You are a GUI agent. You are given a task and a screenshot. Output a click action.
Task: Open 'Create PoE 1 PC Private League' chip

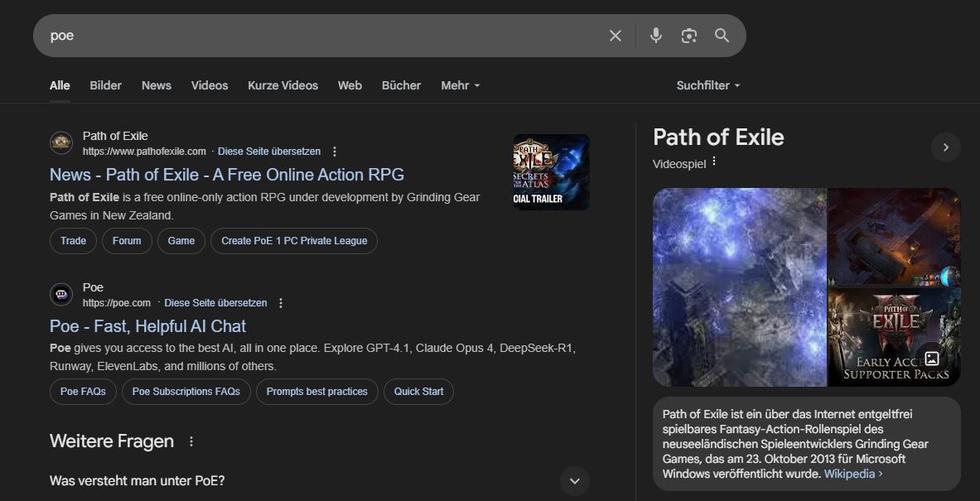[x=294, y=241]
